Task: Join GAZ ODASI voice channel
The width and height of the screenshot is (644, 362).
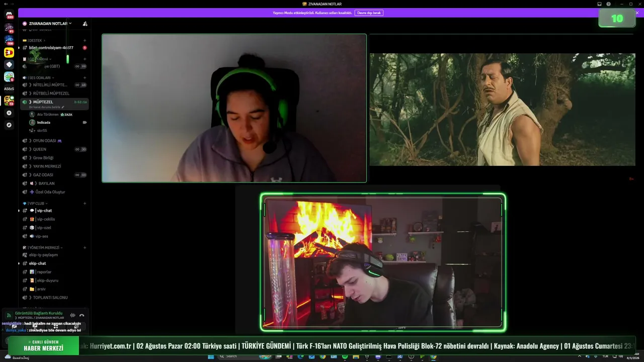Action: (x=54, y=175)
